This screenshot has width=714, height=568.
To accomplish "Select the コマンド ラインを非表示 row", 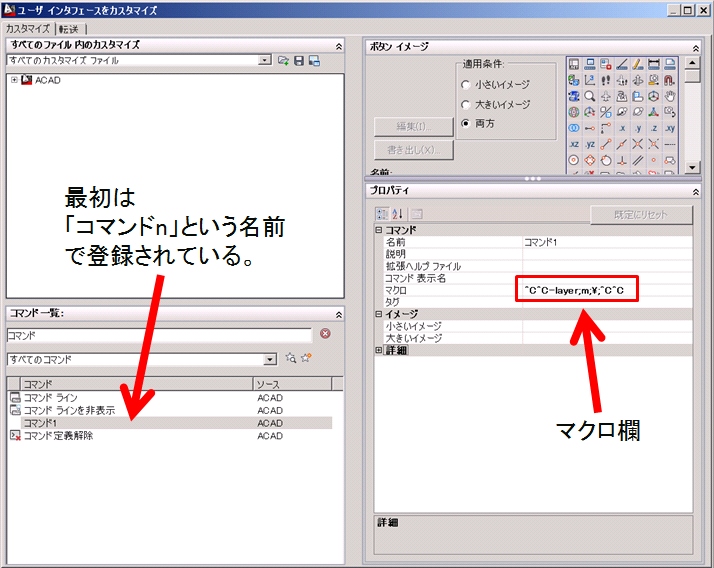I will pyautogui.click(x=170, y=410).
